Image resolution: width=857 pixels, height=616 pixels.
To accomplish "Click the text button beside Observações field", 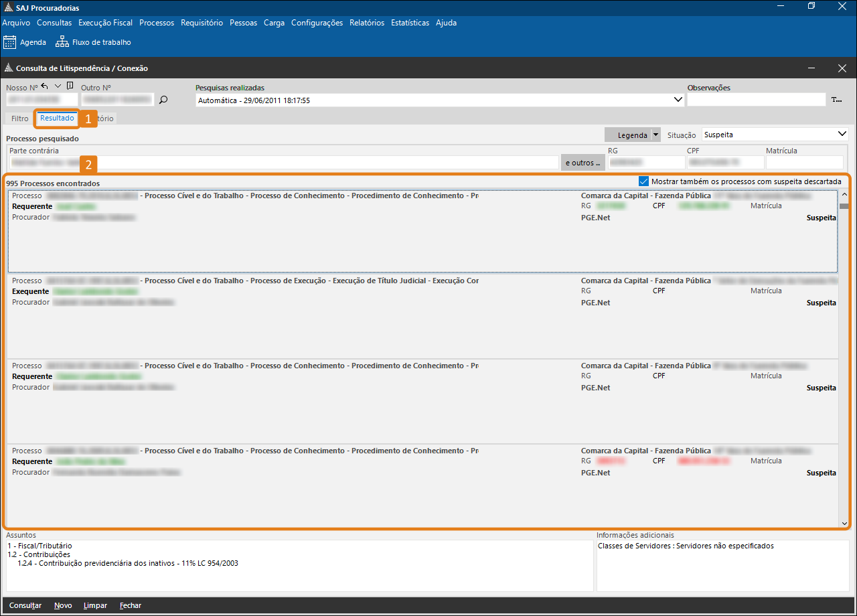I will point(836,100).
